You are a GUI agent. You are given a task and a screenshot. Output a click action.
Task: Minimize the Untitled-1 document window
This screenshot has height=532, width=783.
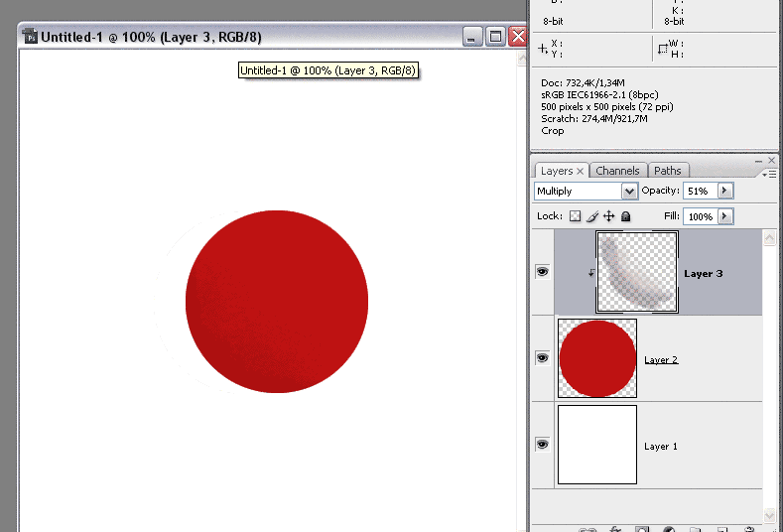472,37
